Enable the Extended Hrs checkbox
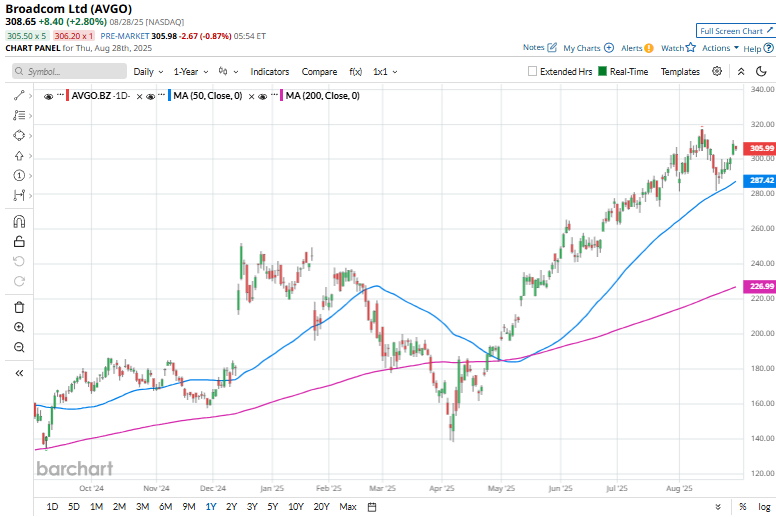The height and width of the screenshot is (517, 776). 532,71
